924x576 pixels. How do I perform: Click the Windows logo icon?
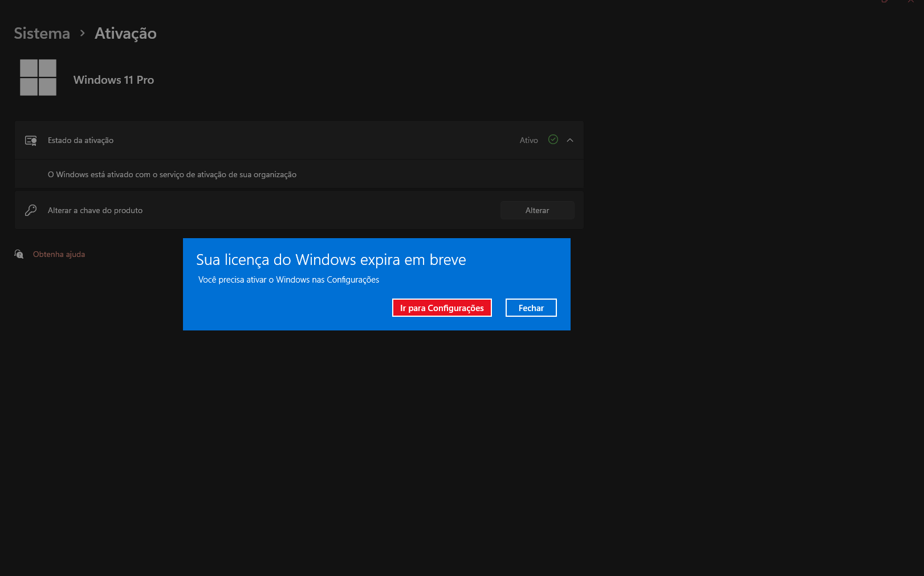pos(38,77)
